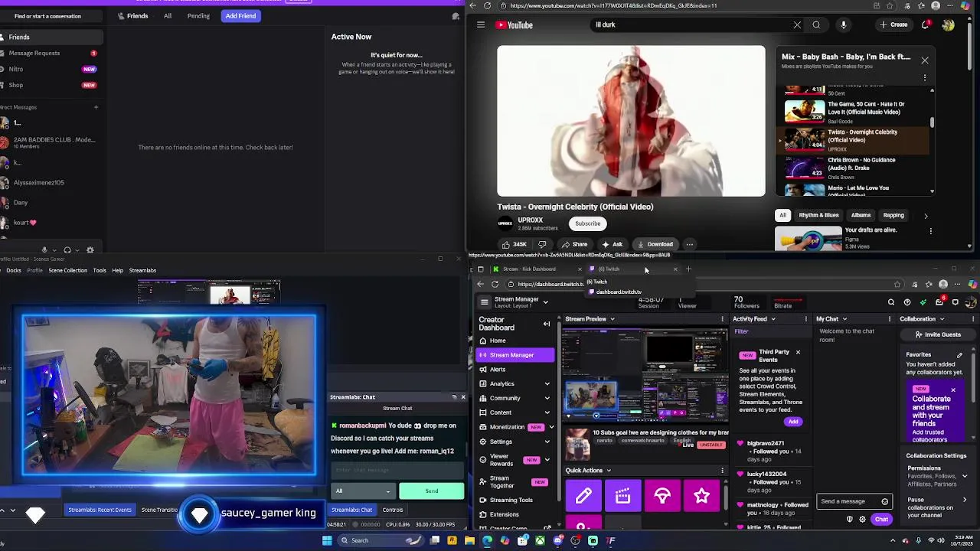Click the star Quick Action tile
980x551 pixels.
click(701, 496)
